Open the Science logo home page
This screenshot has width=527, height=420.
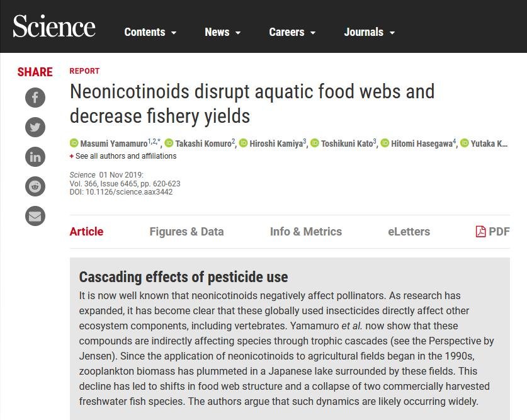pos(54,26)
